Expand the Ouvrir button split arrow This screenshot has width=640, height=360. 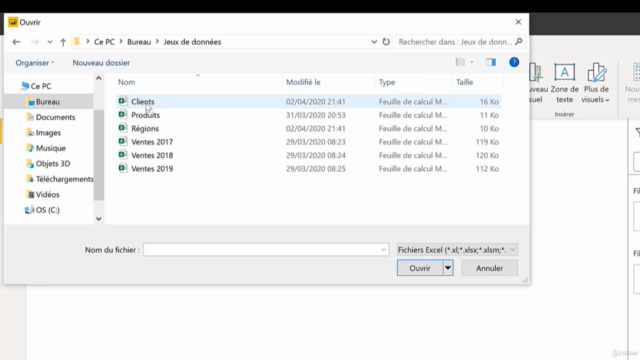click(x=448, y=268)
